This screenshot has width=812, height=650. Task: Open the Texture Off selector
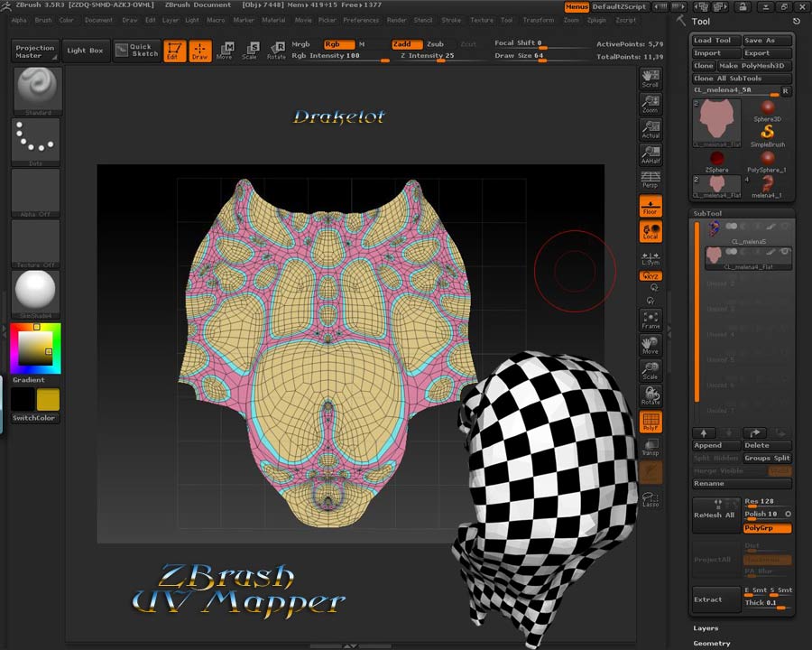click(36, 244)
